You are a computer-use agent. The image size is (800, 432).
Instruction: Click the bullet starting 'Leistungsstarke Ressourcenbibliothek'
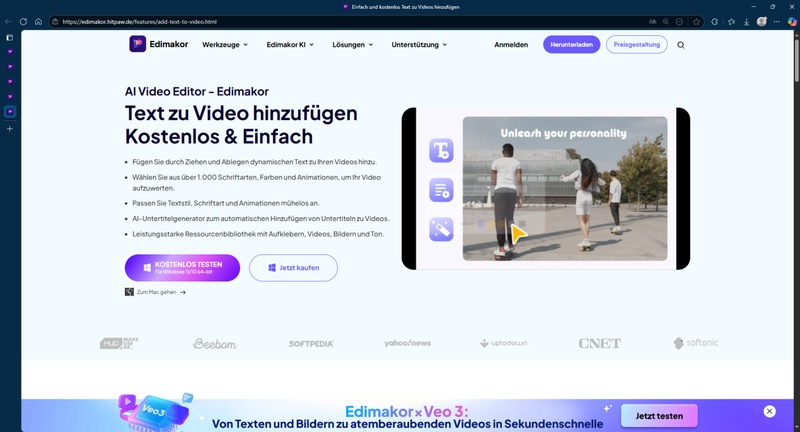click(258, 234)
